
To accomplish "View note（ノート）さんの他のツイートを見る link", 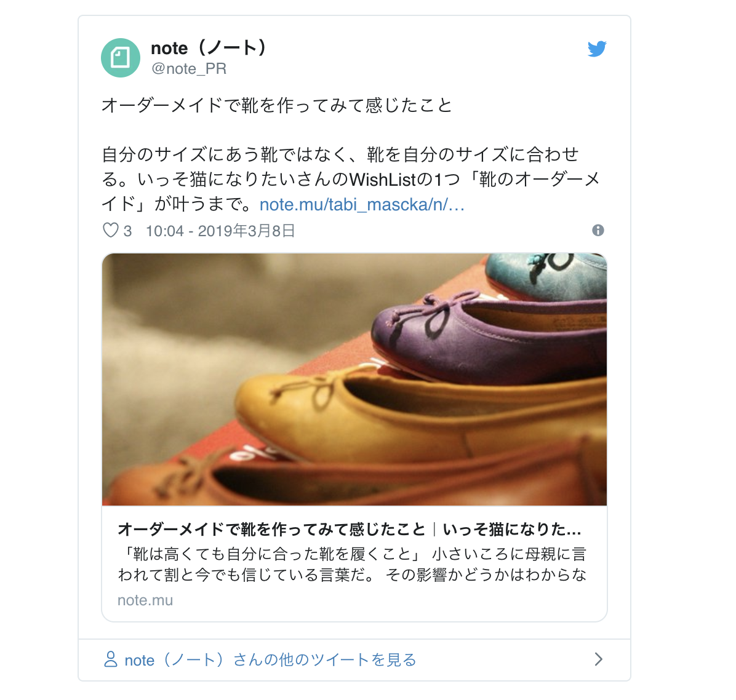I will [x=270, y=659].
